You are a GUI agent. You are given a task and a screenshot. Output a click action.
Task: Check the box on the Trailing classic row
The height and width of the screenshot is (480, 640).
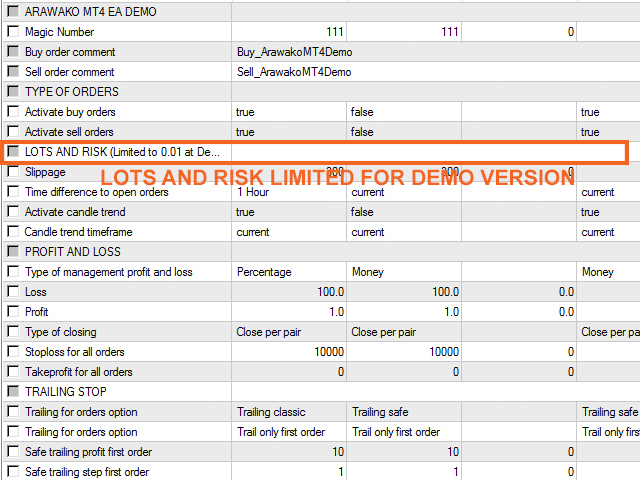(13, 411)
